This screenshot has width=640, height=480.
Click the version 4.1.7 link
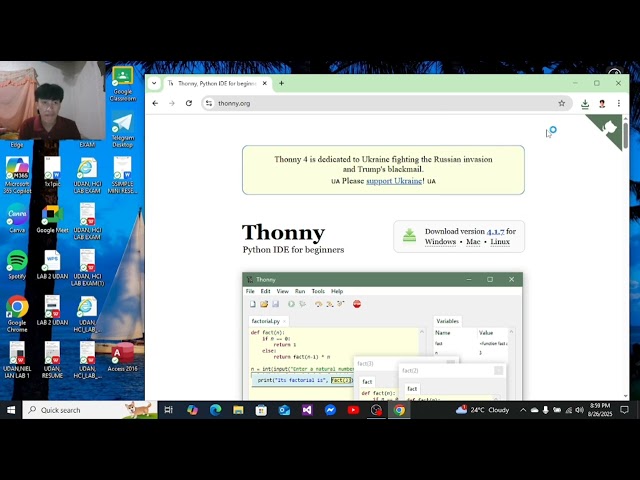point(496,231)
